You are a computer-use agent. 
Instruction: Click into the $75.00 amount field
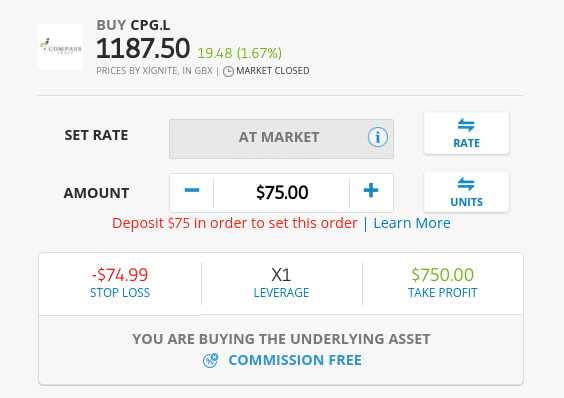(282, 193)
